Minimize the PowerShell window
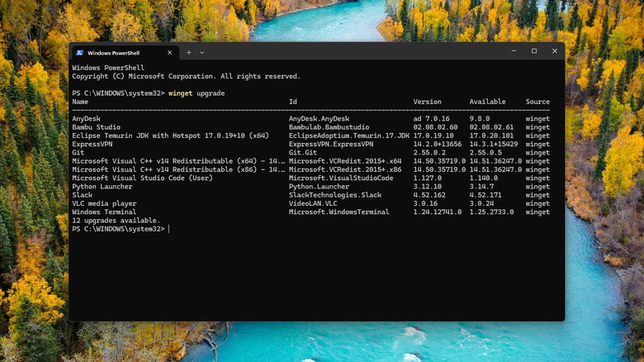Screen dimensions: 644x362 click(514, 51)
